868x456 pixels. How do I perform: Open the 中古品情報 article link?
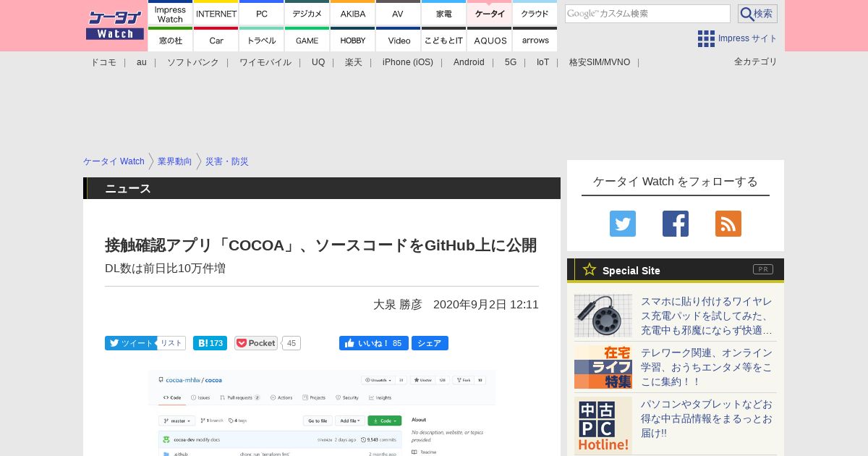(x=707, y=418)
